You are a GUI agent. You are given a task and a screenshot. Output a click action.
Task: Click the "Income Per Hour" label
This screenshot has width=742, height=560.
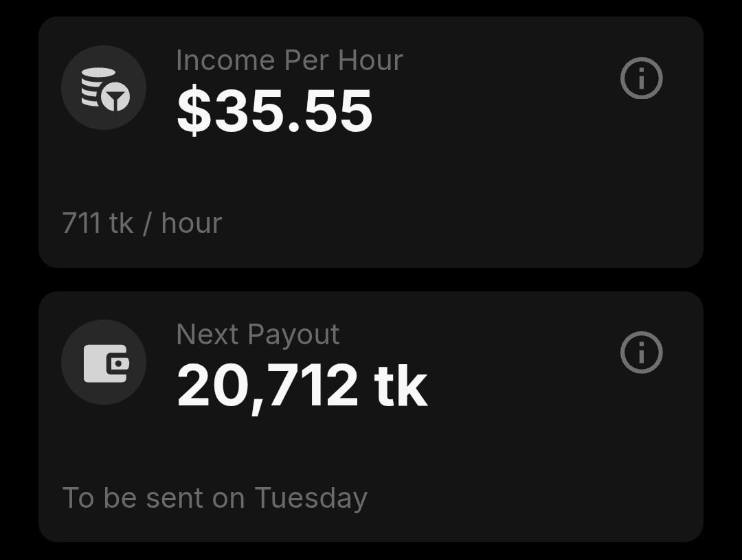pyautogui.click(x=289, y=60)
